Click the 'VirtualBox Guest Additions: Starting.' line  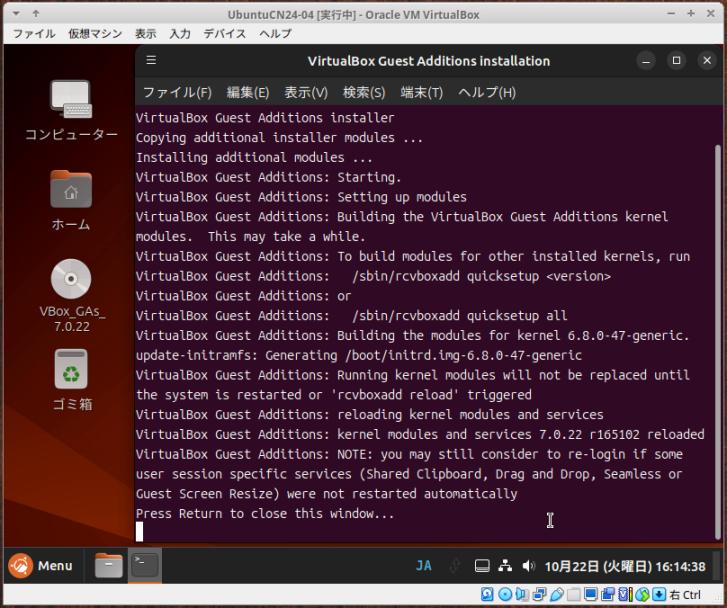[268, 177]
